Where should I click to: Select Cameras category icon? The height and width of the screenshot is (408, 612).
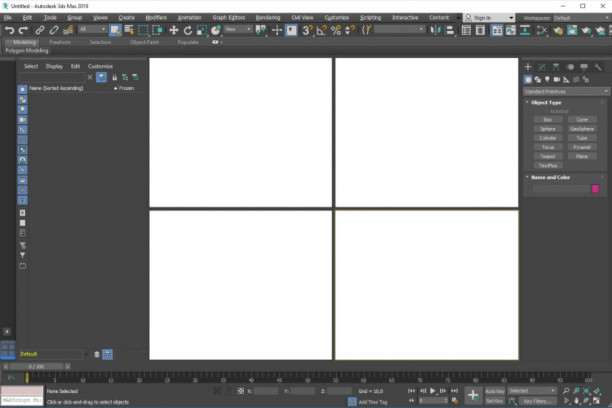click(557, 79)
